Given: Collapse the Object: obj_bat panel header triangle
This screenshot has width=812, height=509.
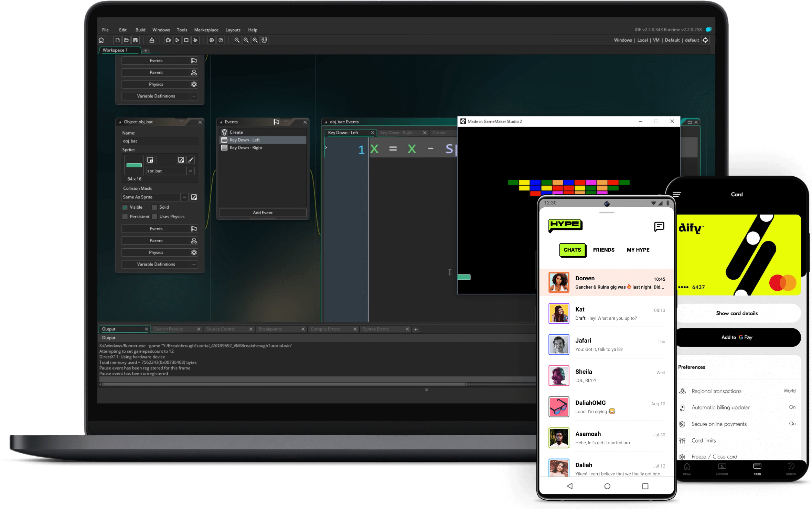Looking at the screenshot, I should (119, 122).
